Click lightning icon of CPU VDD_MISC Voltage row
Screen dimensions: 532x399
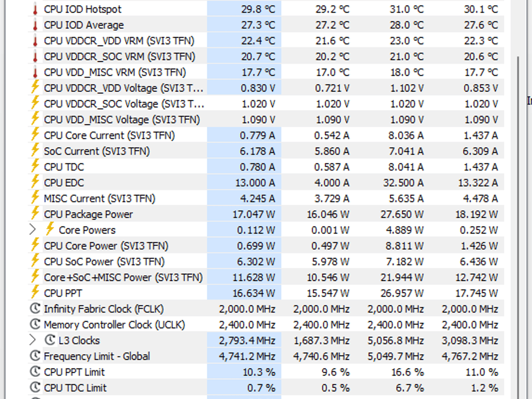point(35,118)
